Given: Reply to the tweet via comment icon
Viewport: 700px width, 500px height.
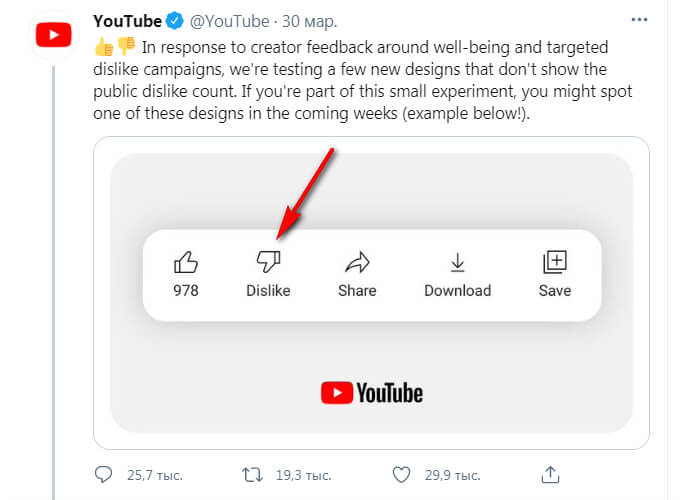Looking at the screenshot, I should pyautogui.click(x=103, y=473).
